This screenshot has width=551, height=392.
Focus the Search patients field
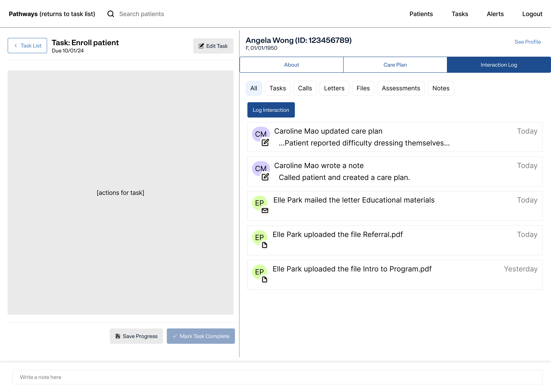(142, 14)
